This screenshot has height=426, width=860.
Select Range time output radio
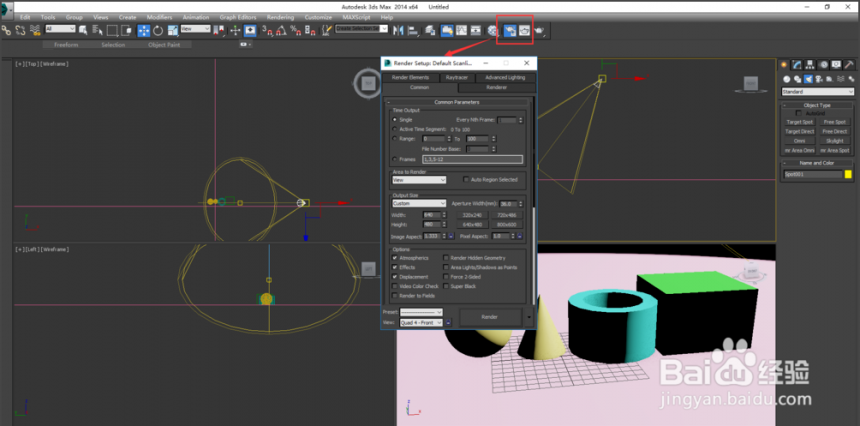394,139
